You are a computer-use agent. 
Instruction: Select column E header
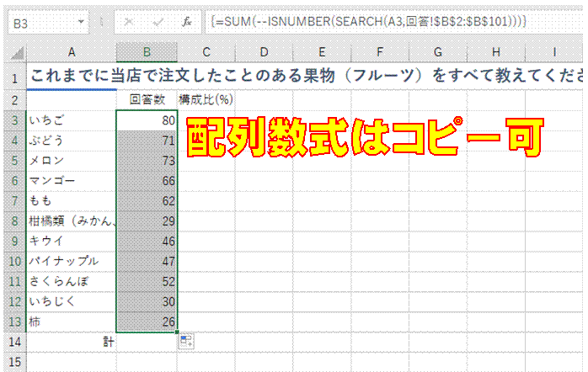pos(322,52)
